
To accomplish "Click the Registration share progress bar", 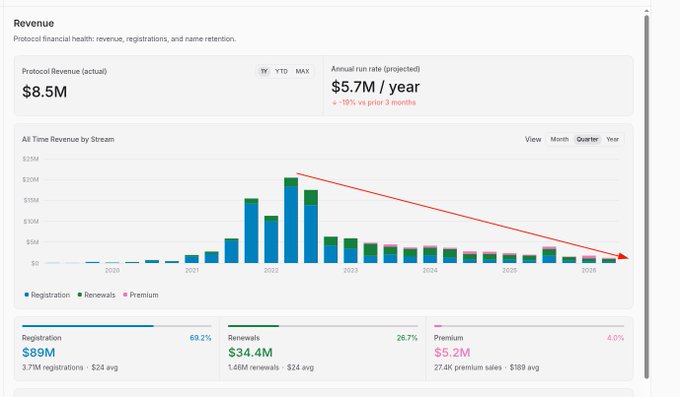I will click(x=117, y=326).
